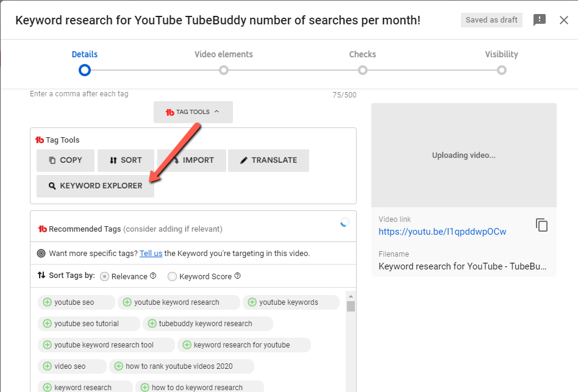578x392 pixels.
Task: Click the recommended tags scrollbar up arrow
Action: click(351, 296)
